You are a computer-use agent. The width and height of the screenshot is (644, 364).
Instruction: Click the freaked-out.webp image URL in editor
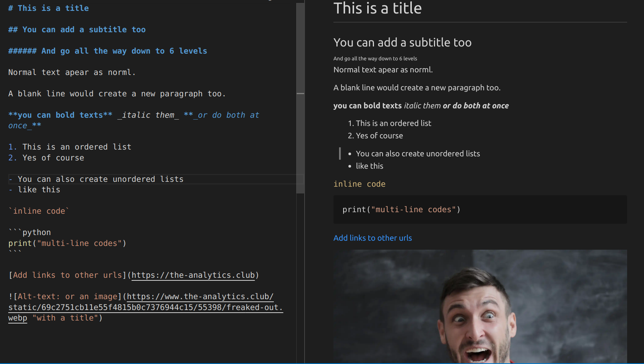coord(146,307)
